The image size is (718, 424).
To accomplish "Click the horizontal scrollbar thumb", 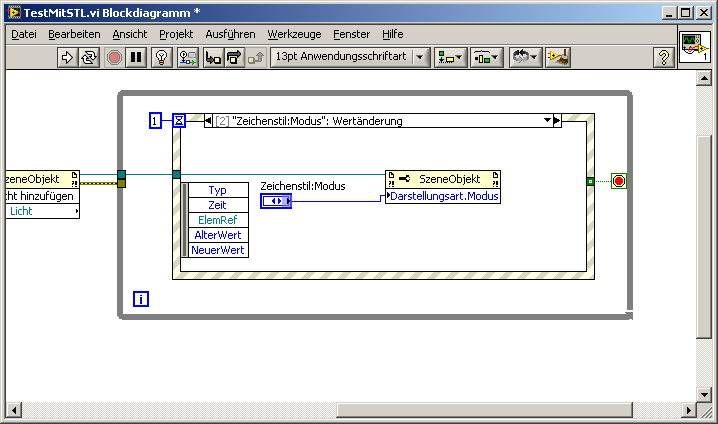I will pos(484,410).
